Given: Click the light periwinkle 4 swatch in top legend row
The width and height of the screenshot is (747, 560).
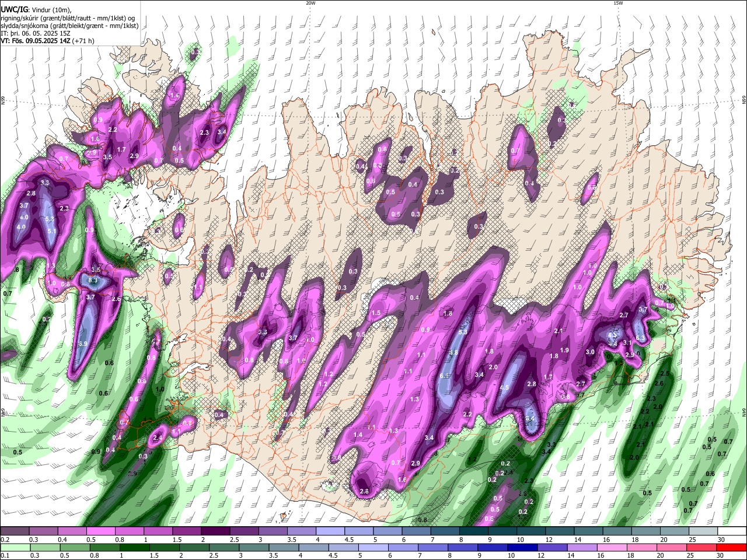Looking at the screenshot, I should (330, 531).
